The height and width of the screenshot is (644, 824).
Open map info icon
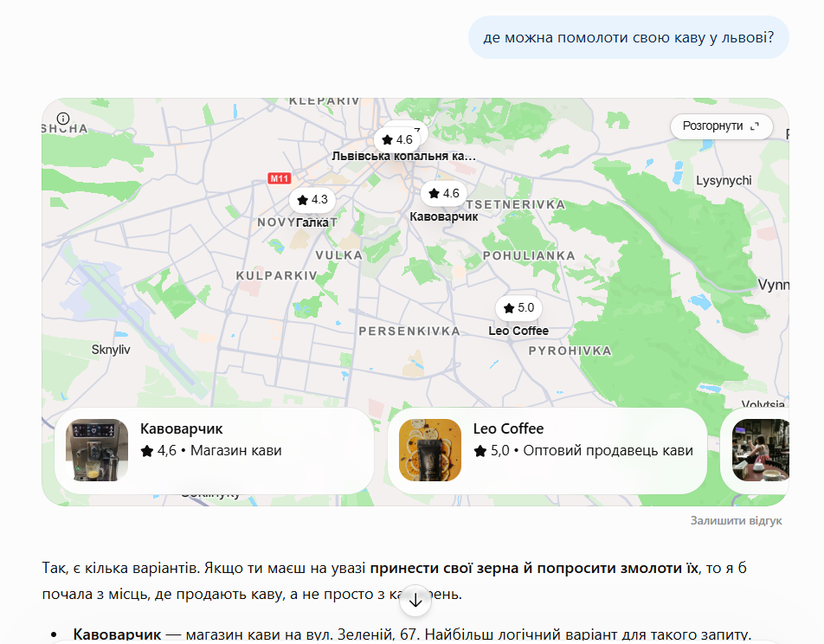(x=63, y=119)
